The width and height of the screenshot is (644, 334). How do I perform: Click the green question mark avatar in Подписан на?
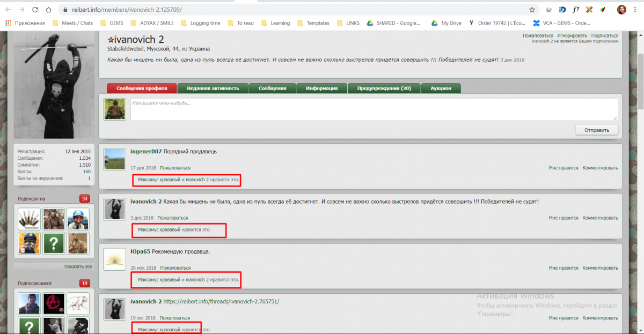coord(54,243)
